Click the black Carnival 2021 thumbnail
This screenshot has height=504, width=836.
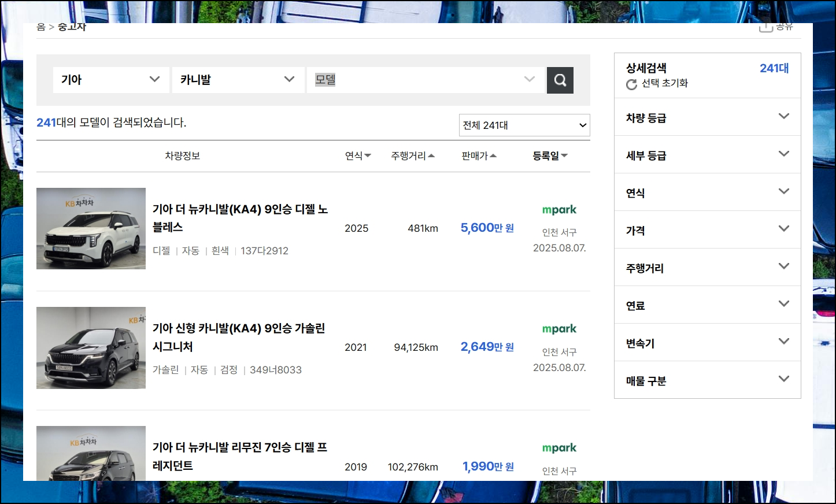point(91,347)
